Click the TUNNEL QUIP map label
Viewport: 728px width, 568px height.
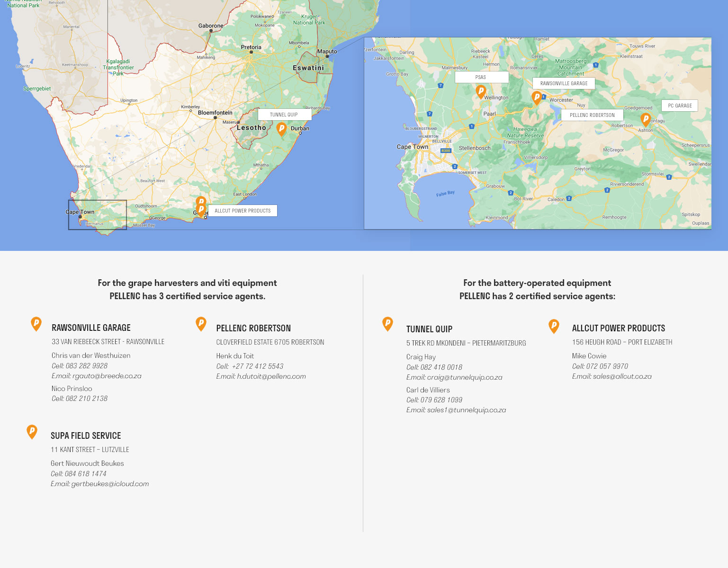[x=284, y=115]
